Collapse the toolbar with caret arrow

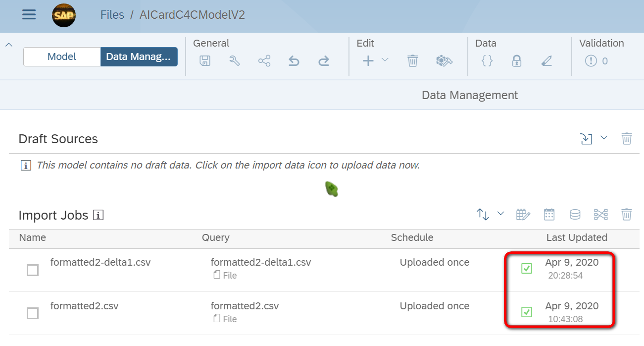8,45
